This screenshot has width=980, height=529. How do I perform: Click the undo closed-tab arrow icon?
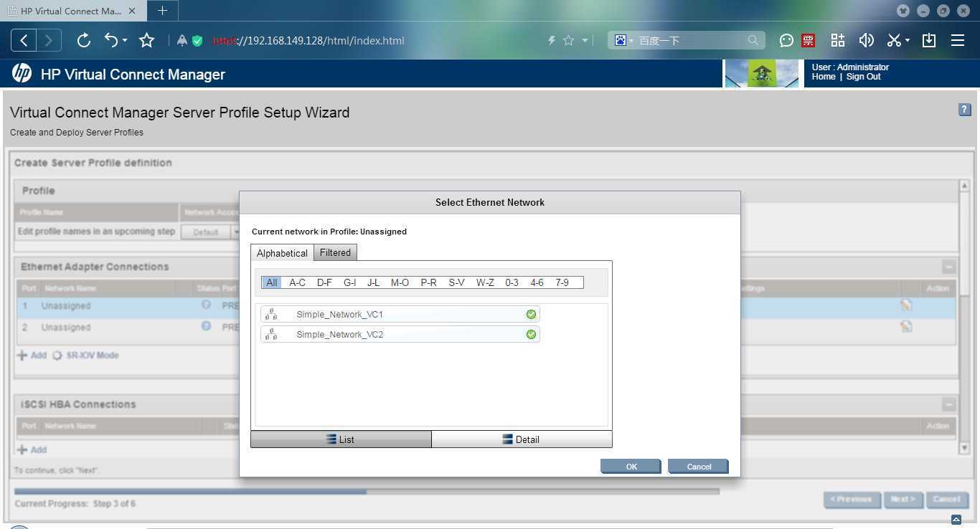[111, 41]
